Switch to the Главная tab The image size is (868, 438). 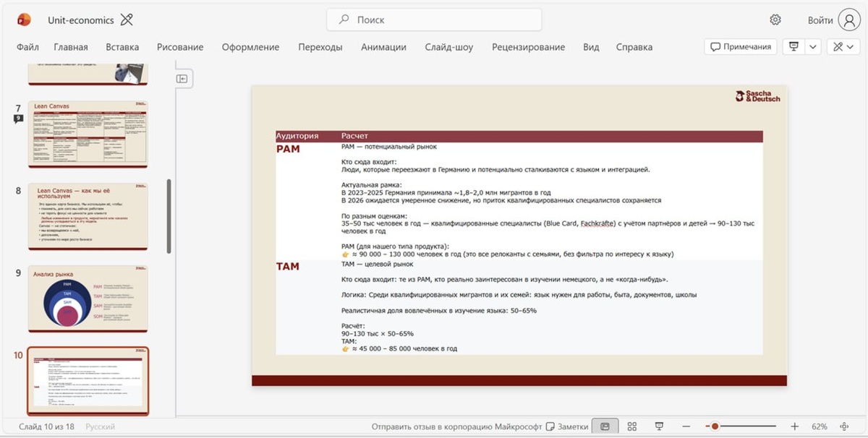pos(71,47)
